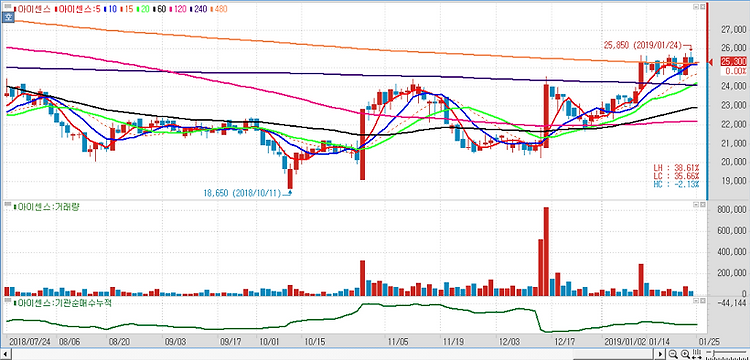Select the 아이센스 price series legend
750x360 pixels.
click(x=33, y=9)
